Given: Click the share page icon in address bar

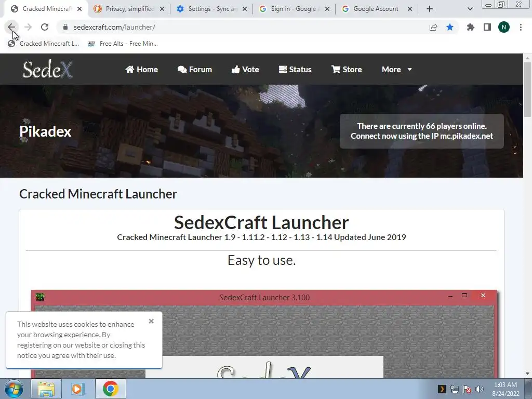Looking at the screenshot, I should 433,27.
